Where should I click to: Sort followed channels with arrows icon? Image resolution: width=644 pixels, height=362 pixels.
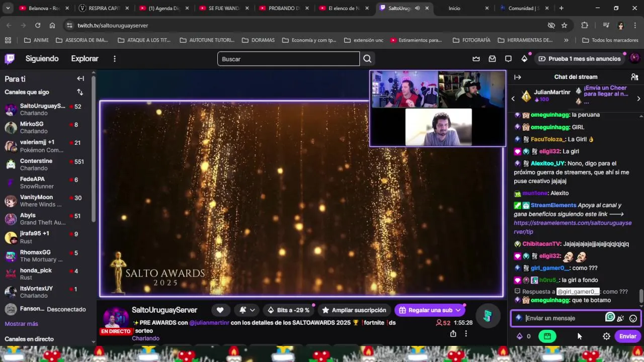(x=80, y=92)
